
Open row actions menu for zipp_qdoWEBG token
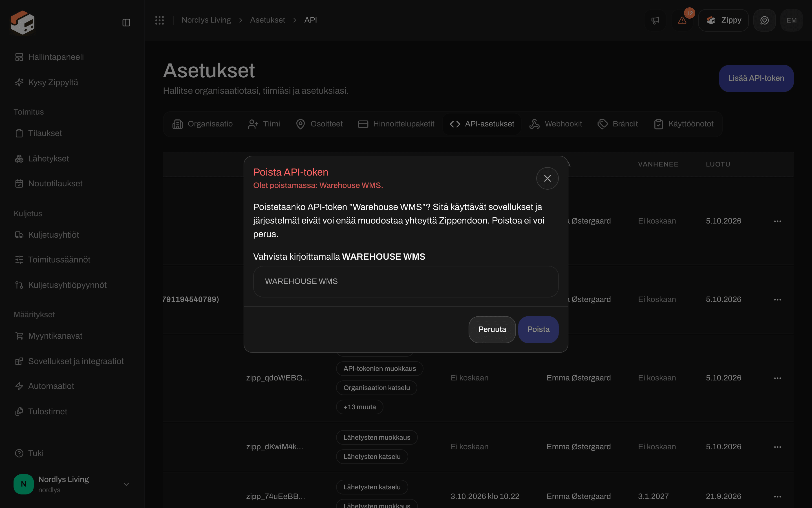777,378
